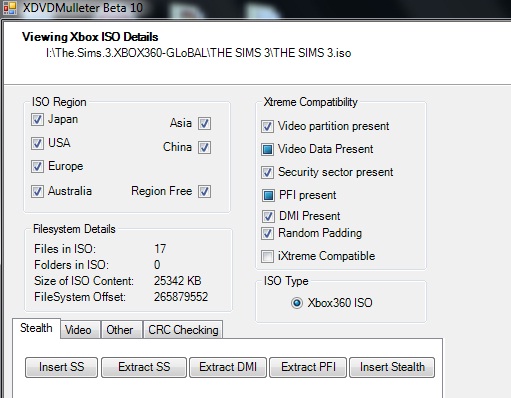Click the Viewing Xbox ISO Details heading
511x398 pixels.
[90, 37]
